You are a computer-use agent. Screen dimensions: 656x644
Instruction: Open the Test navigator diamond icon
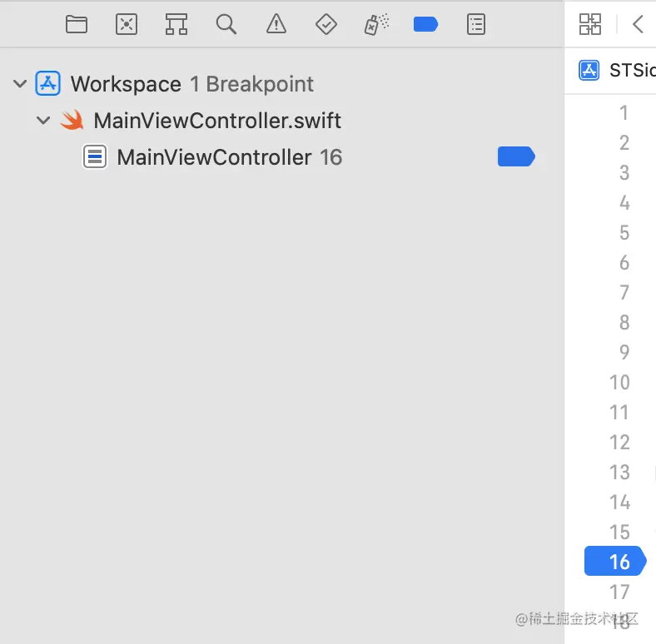click(x=326, y=24)
